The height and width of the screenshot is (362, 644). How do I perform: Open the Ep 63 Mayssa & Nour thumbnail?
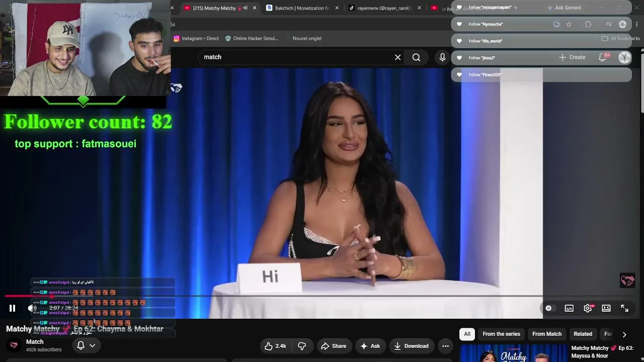[x=514, y=353]
